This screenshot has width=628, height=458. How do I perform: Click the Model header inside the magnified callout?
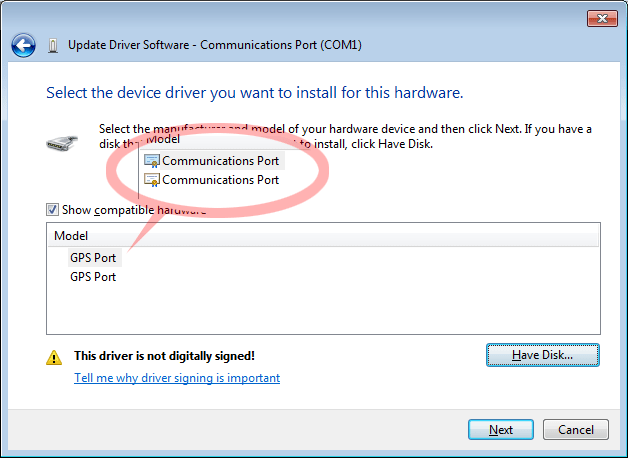[x=163, y=139]
